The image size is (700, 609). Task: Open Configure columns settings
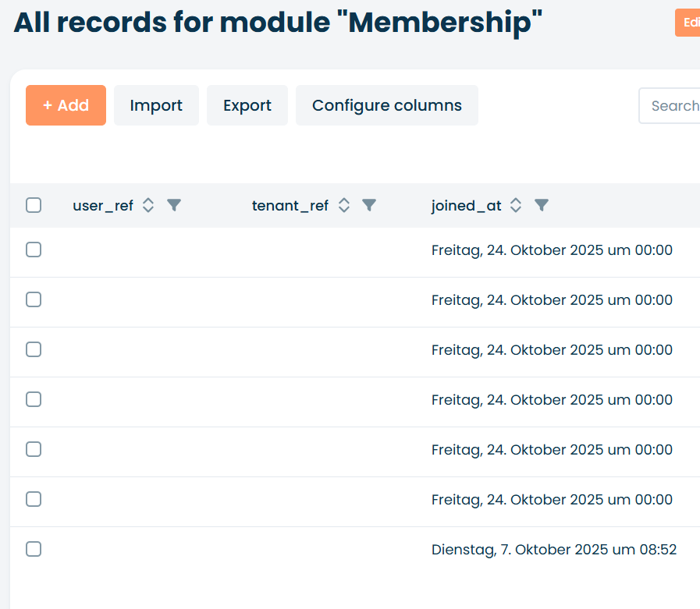[x=387, y=105]
